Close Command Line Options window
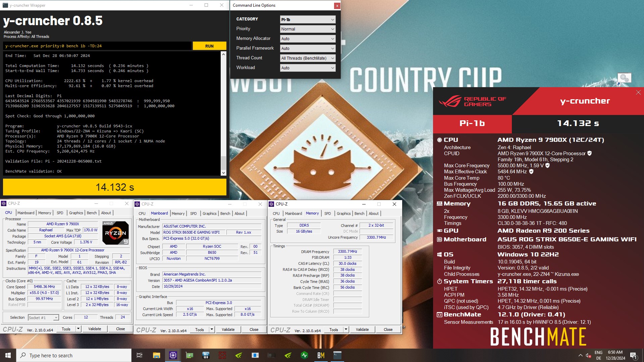Viewport: 644px width, 362px height. click(x=337, y=6)
